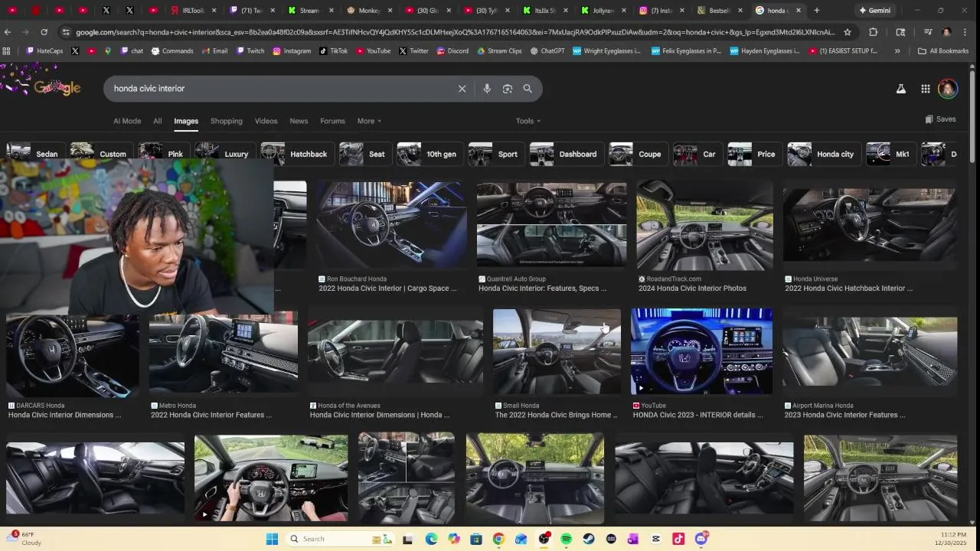Open the RoadandTrack.com interior photo
This screenshot has width=980, height=551.
(704, 225)
